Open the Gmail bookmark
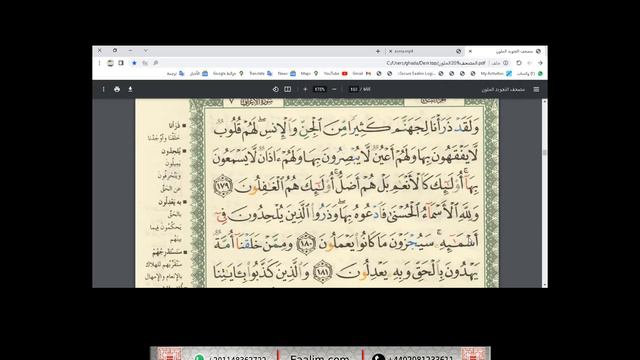The width and height of the screenshot is (640, 360). [x=362, y=73]
